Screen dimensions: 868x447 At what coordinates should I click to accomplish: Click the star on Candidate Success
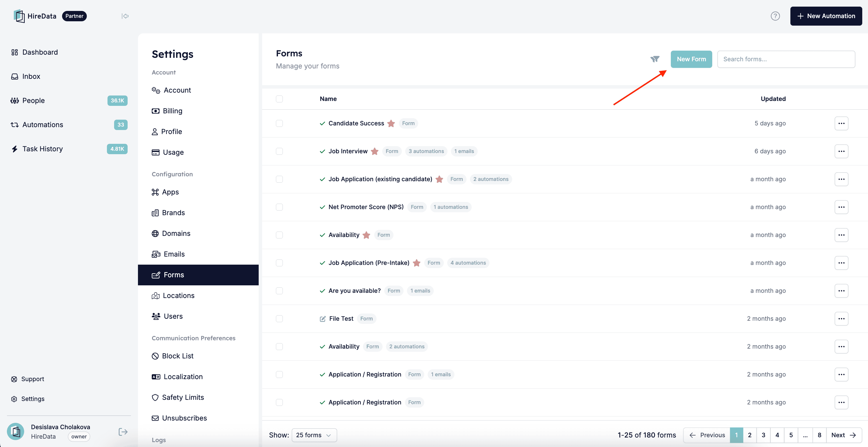pos(391,123)
